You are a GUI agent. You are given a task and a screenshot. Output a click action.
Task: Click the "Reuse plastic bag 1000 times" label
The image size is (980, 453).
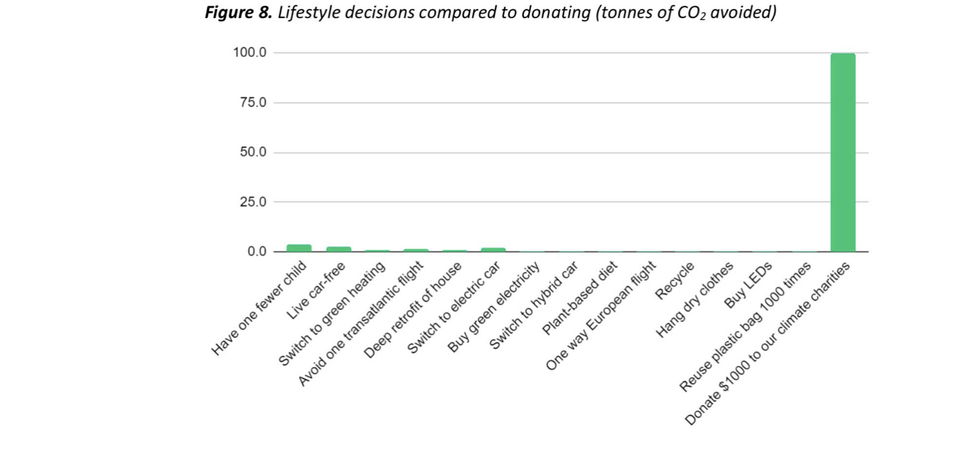[745, 327]
